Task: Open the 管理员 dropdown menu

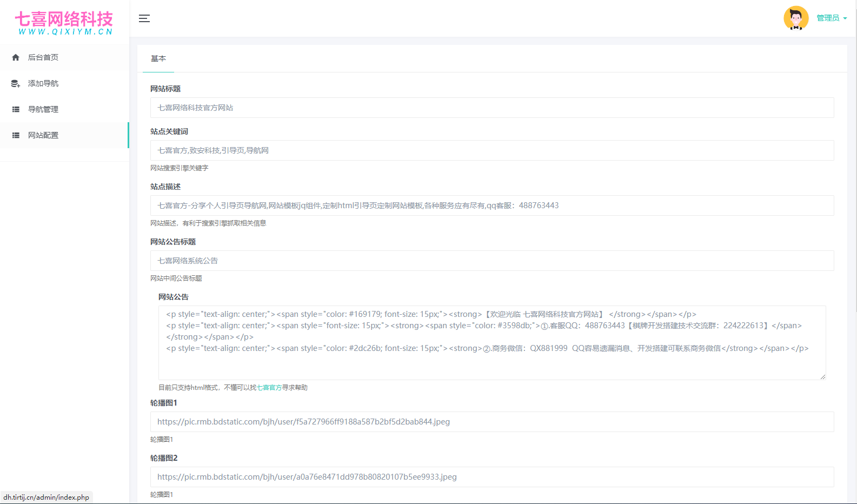Action: 831,18
